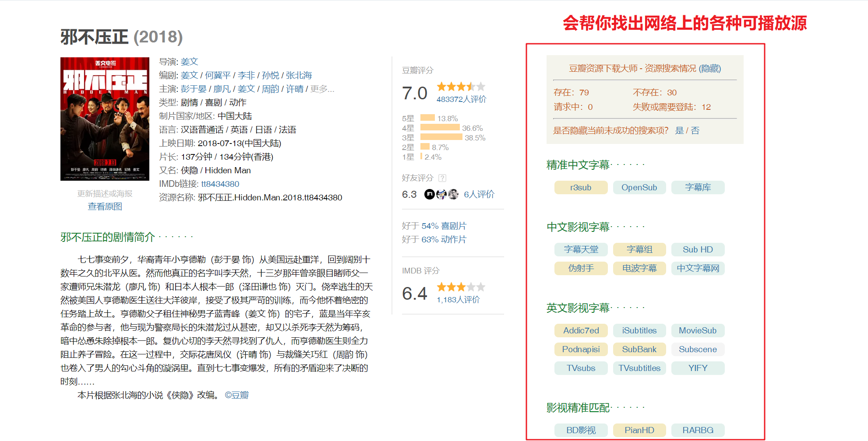Expand 更多... in the cast list
This screenshot has height=441, width=868.
[x=322, y=89]
